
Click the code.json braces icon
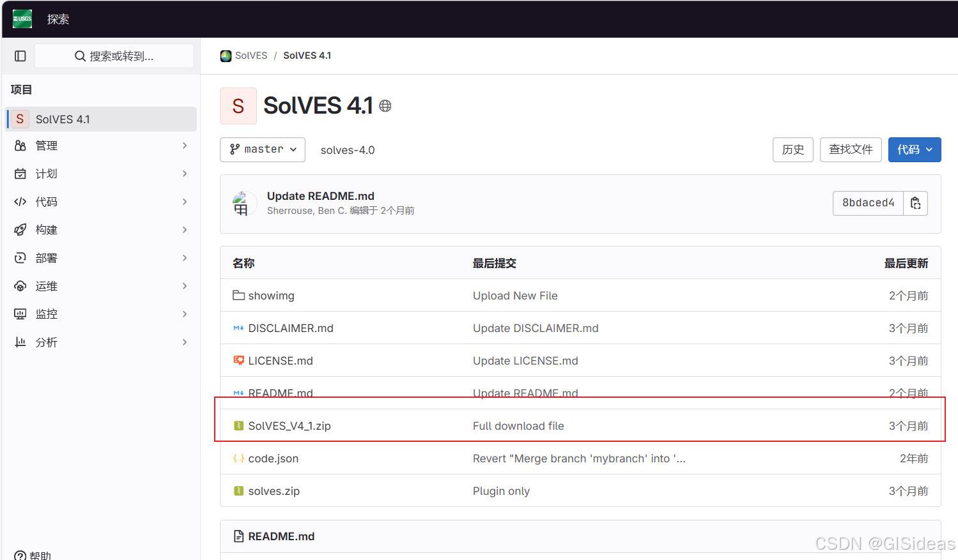click(238, 458)
